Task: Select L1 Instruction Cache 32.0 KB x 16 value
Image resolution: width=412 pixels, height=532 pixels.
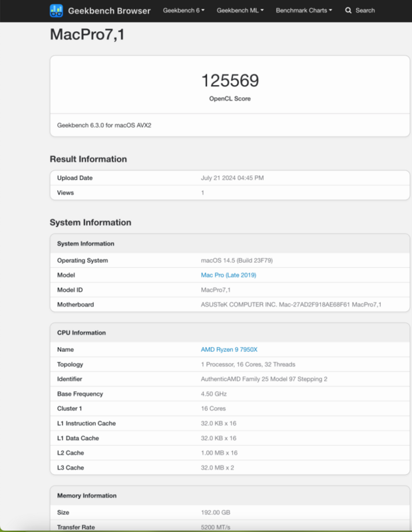Action: pyautogui.click(x=218, y=424)
